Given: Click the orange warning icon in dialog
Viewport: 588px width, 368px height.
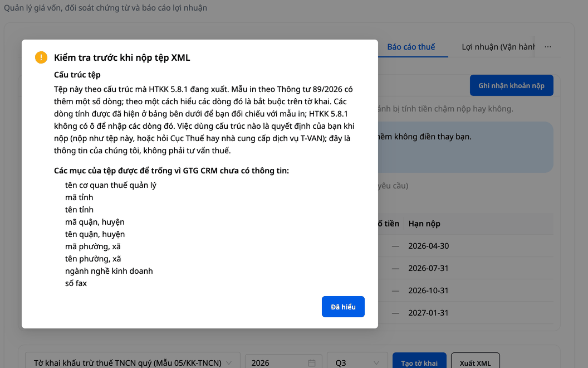Looking at the screenshot, I should pos(41,57).
